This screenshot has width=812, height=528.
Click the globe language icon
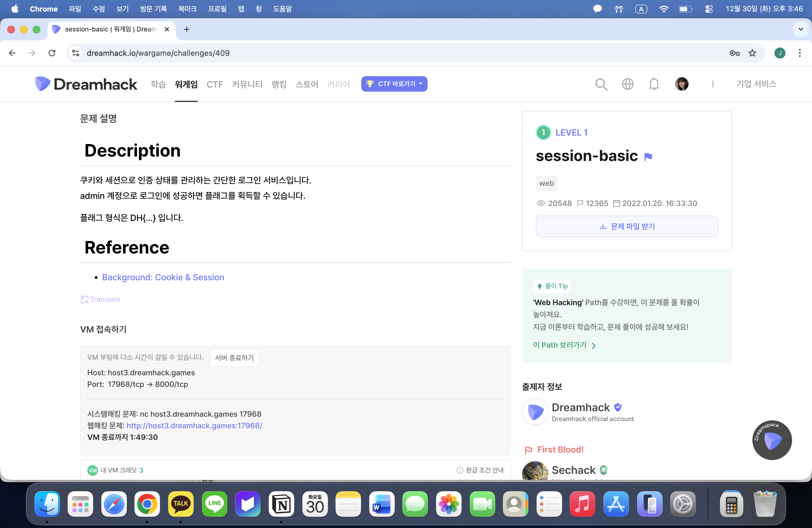628,84
